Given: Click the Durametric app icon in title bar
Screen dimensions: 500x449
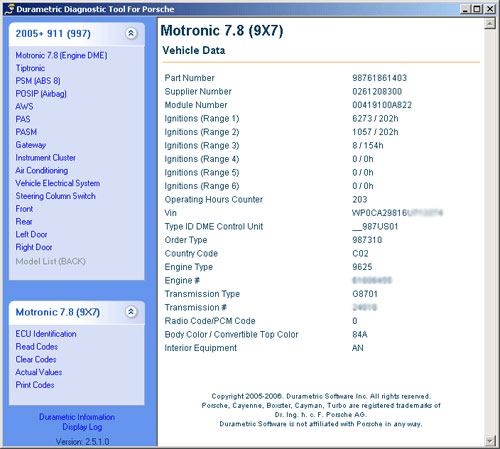Looking at the screenshot, I should coord(9,9).
